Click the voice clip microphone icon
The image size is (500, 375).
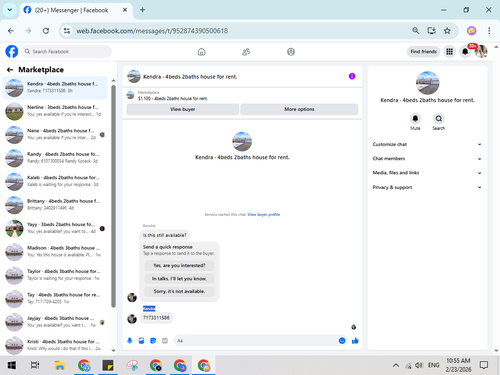pyautogui.click(x=130, y=341)
